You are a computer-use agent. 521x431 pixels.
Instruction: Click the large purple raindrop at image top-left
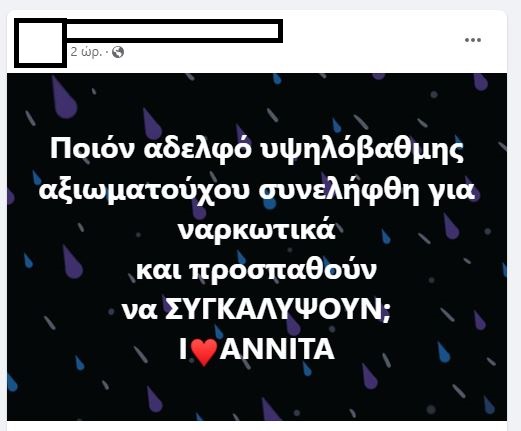pos(65,98)
